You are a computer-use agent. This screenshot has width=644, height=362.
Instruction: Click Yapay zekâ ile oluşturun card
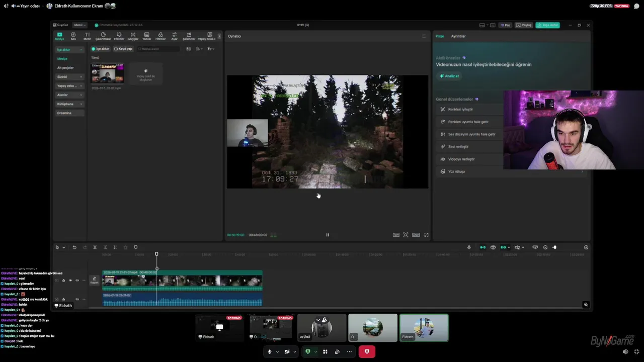tap(145, 74)
